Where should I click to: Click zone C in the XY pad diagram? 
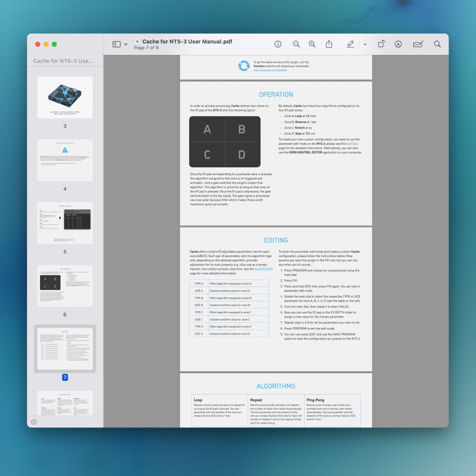click(207, 155)
